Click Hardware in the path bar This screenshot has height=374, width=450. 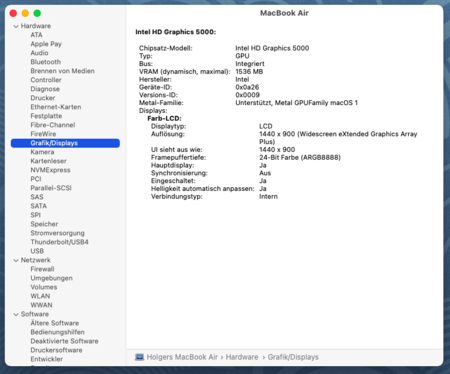(x=242, y=357)
